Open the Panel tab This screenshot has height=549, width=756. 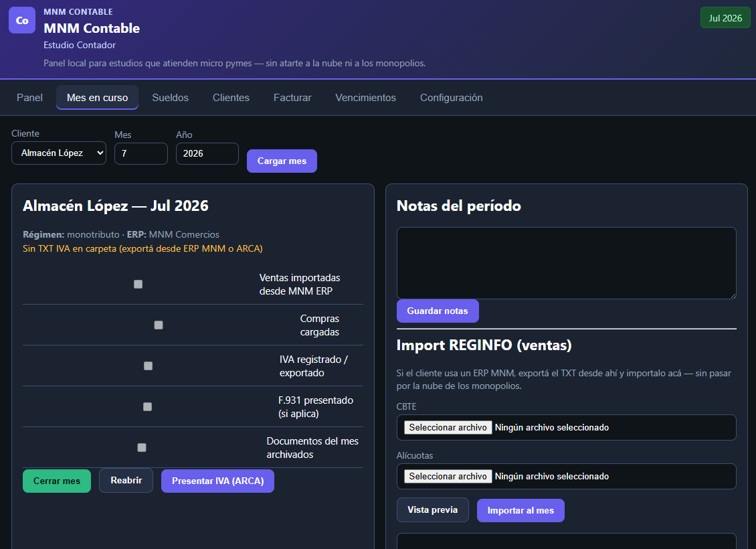click(x=29, y=98)
